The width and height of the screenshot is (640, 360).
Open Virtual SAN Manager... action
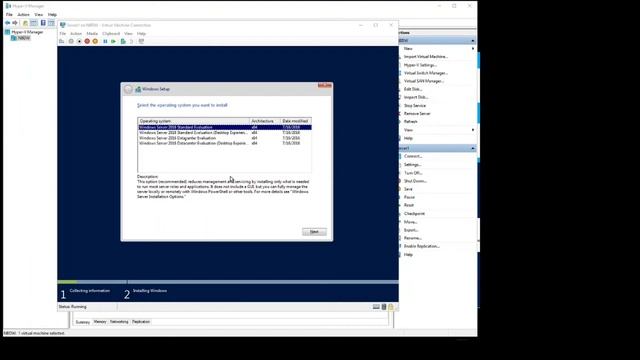pos(424,81)
